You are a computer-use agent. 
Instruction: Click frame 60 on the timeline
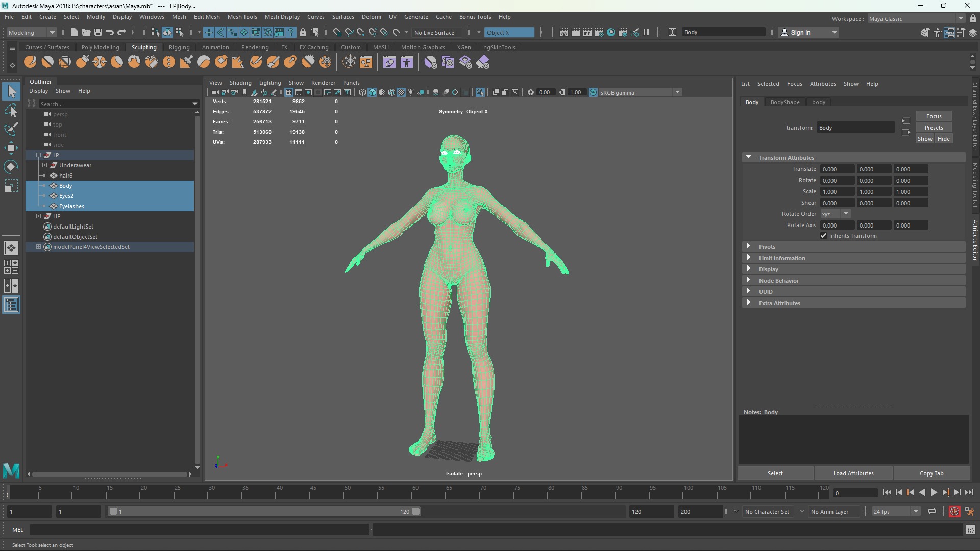(415, 493)
